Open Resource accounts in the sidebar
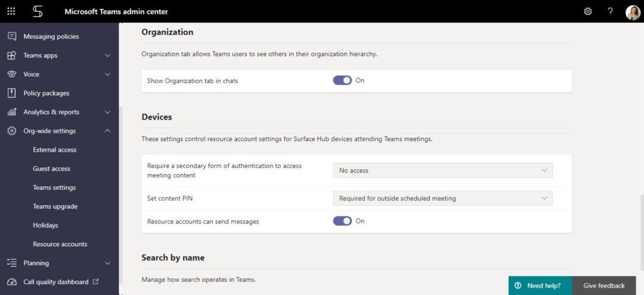The height and width of the screenshot is (295, 644). pos(60,244)
